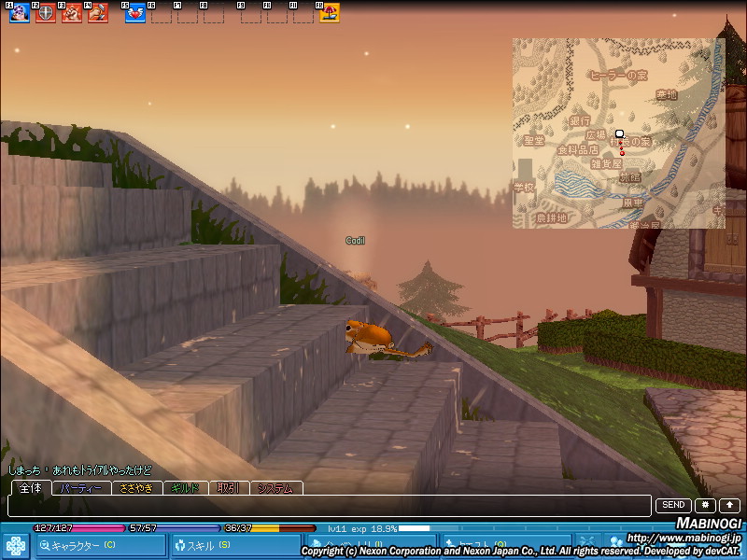Click the beach umbrella Rest skill icon

pyautogui.click(x=330, y=13)
